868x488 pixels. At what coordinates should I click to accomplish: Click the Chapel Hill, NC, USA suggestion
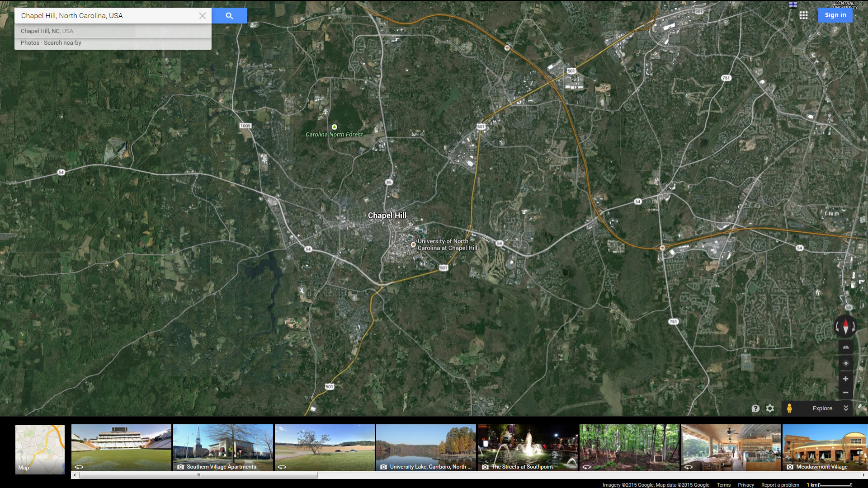coord(47,31)
